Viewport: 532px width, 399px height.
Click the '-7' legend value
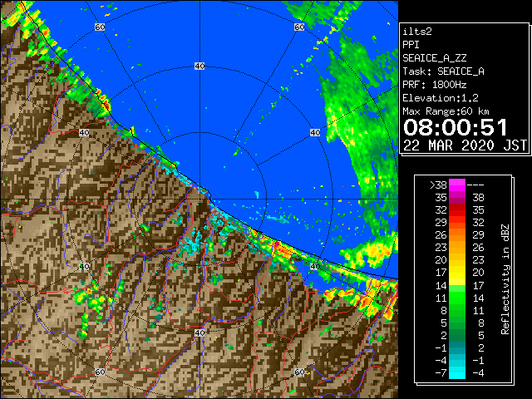click(441, 373)
